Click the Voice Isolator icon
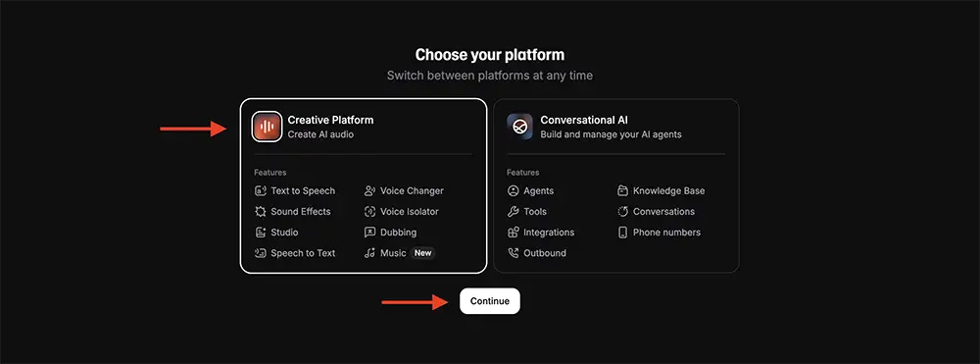Image resolution: width=980 pixels, height=364 pixels. point(370,211)
